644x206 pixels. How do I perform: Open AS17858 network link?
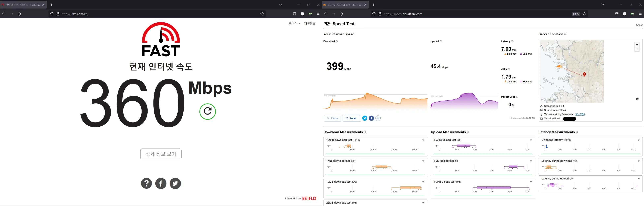coord(580,114)
